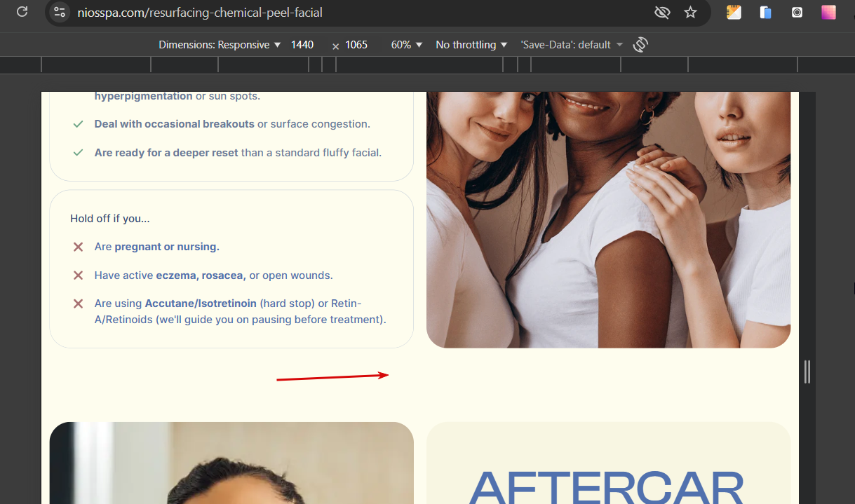Open the 'Save-Data': default dropdown

572,45
